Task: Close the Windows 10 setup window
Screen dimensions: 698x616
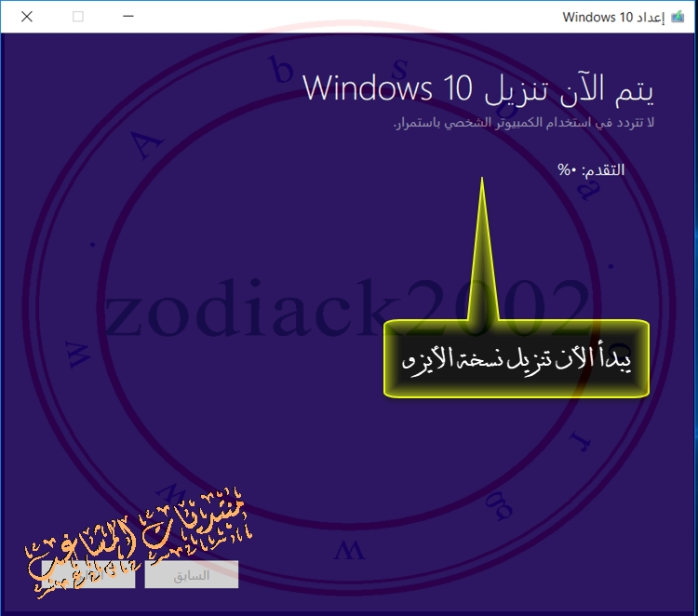Action: tap(27, 17)
